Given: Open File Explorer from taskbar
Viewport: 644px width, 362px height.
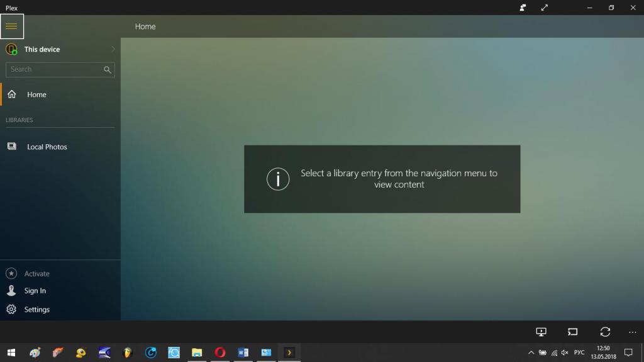Looking at the screenshot, I should [x=197, y=353].
